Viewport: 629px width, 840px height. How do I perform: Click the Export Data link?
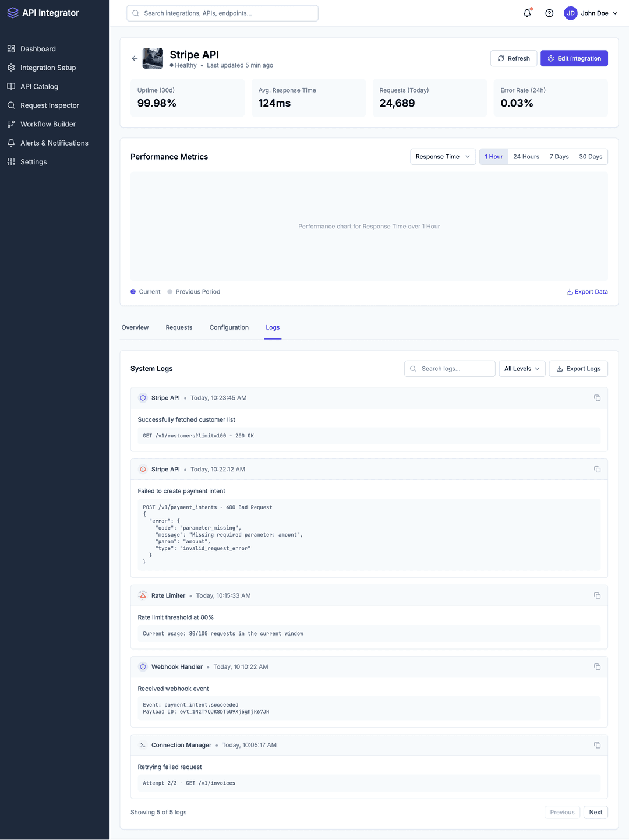click(x=587, y=291)
